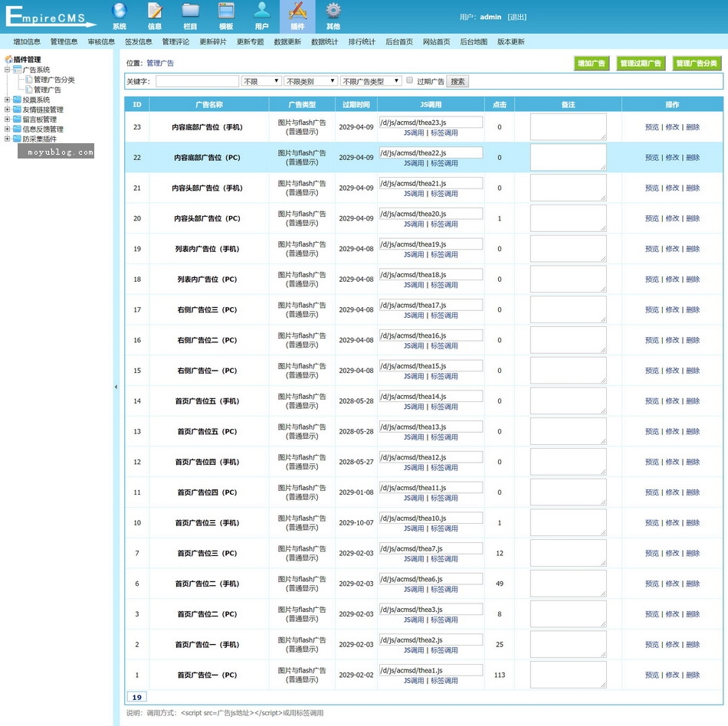Screen dimensions: 728x726
Task: Click the /d/js/acmsd/thea23.js path field
Action: pyautogui.click(x=431, y=123)
